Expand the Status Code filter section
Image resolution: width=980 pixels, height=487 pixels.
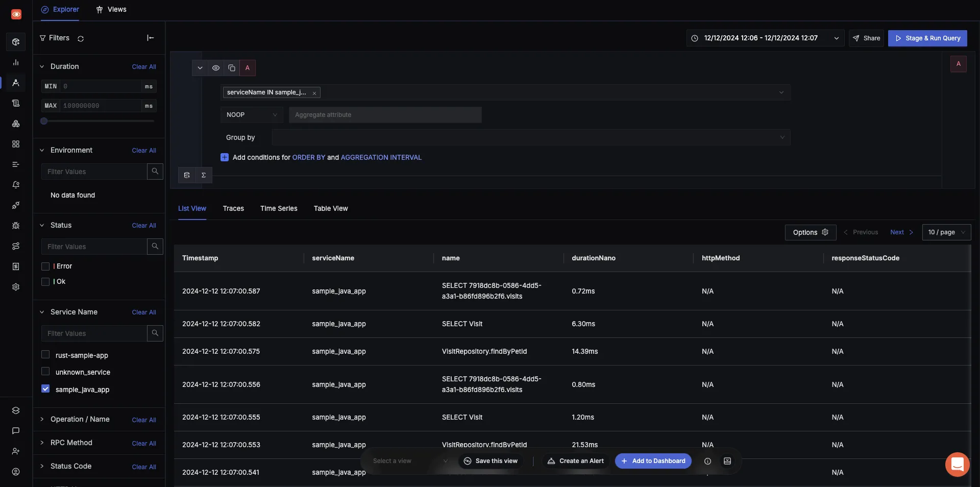point(42,466)
